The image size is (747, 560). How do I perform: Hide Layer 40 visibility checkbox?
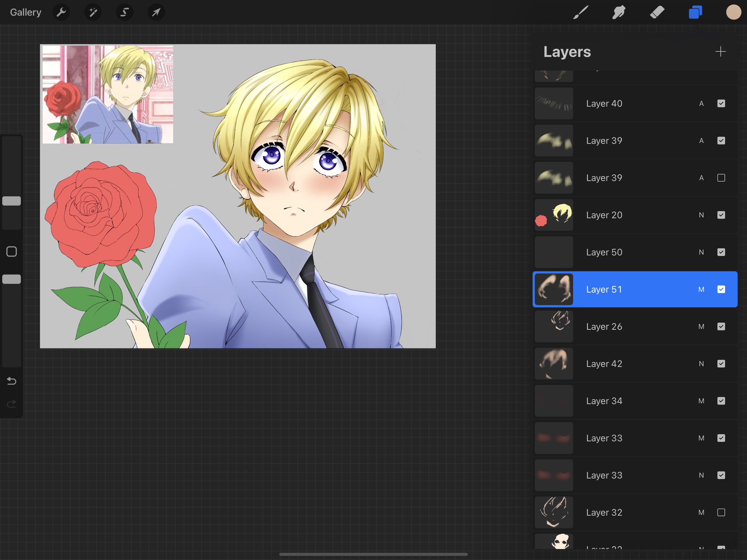coord(721,104)
